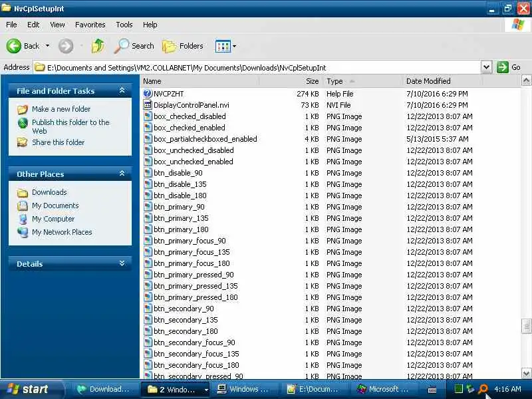Click file name btn_secondary_180
532x399 pixels.
click(x=186, y=331)
